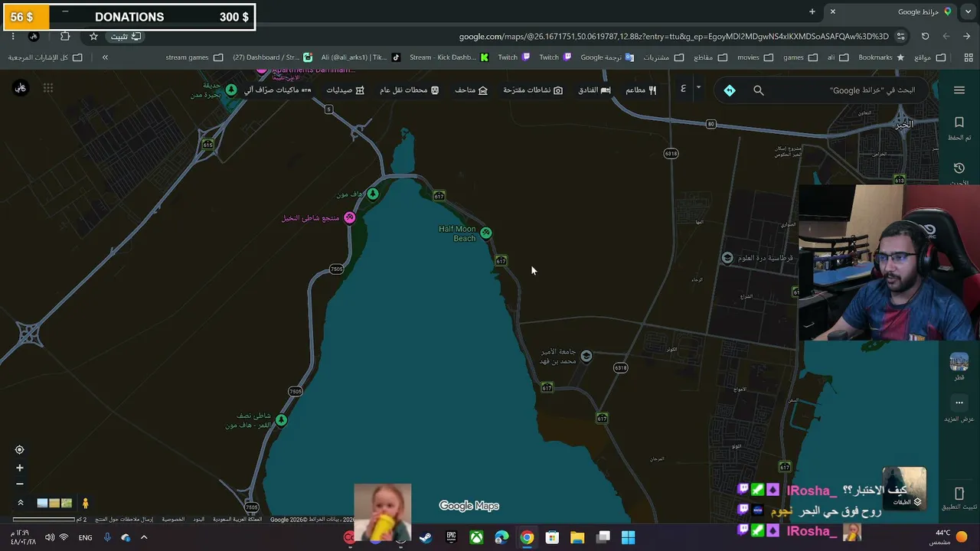This screenshot has width=980, height=551.
Task: Open the movies bookmark folder
Action: [x=755, y=57]
